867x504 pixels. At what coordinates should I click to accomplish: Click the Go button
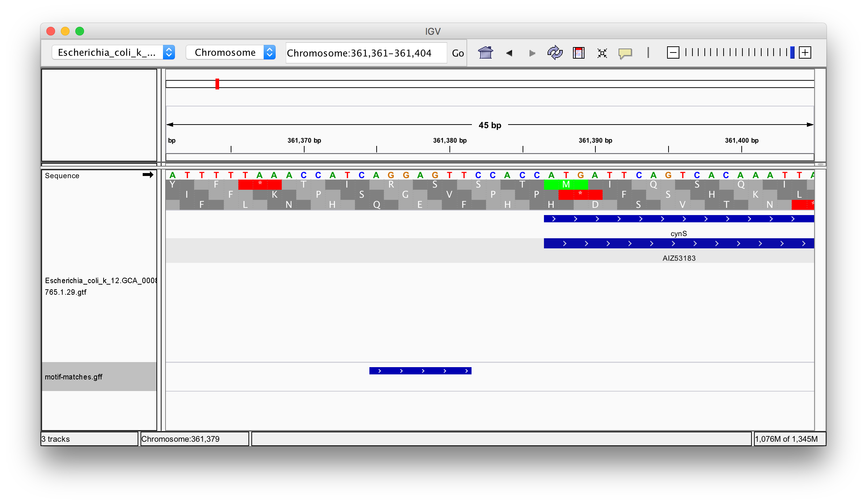tap(458, 53)
